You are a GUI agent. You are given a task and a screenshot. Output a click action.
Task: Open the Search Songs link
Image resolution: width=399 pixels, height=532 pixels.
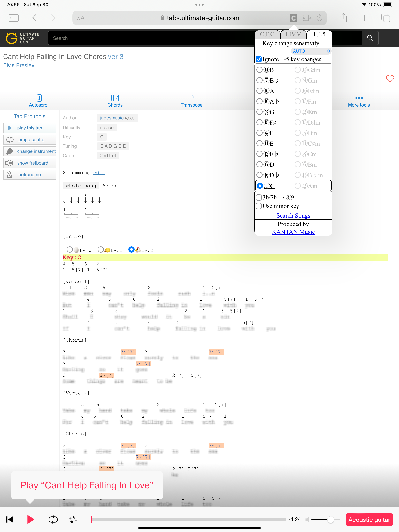293,216
